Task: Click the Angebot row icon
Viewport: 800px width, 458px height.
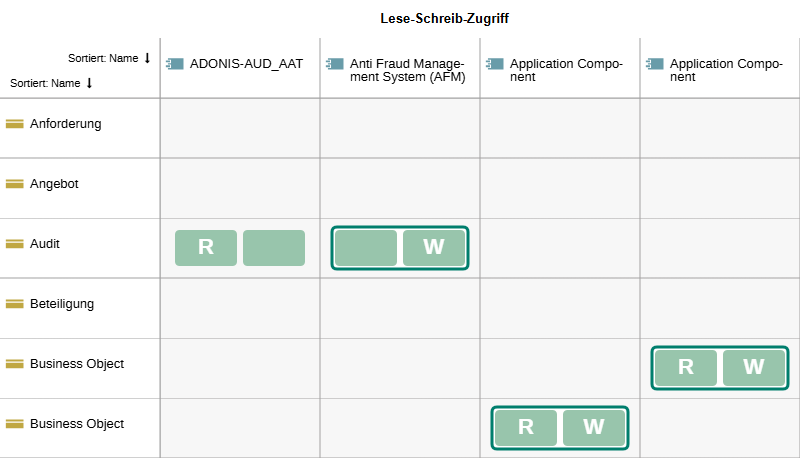Action: [15, 184]
